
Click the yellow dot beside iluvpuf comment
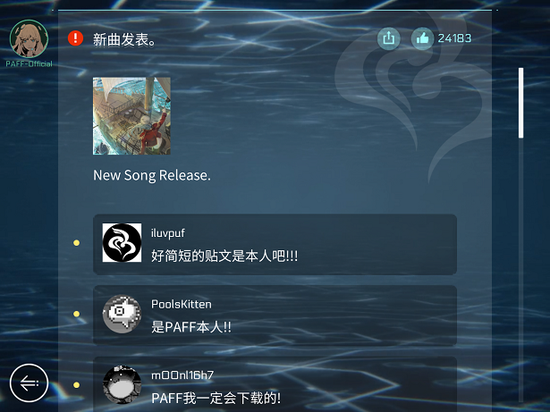tap(76, 243)
